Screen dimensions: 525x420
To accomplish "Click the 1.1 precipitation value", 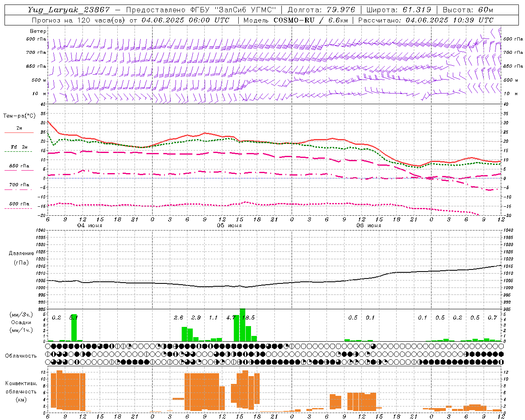I will pos(213,317).
